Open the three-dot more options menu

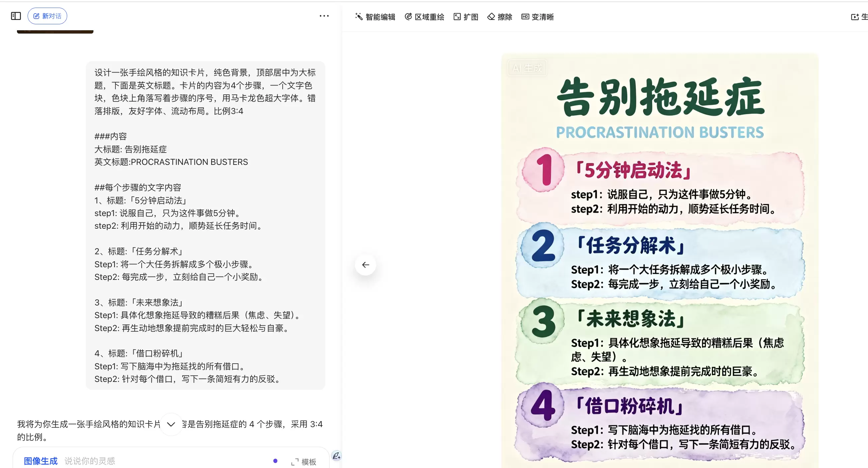click(324, 16)
